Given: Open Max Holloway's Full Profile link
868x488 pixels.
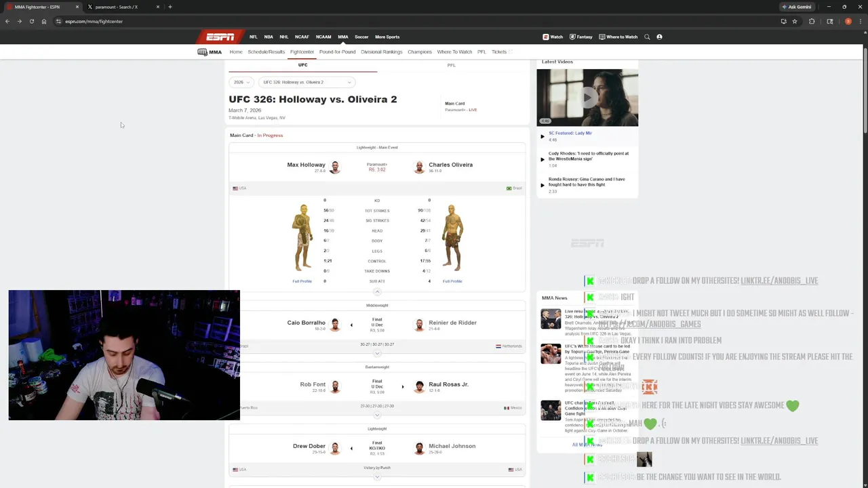Looking at the screenshot, I should (302, 281).
